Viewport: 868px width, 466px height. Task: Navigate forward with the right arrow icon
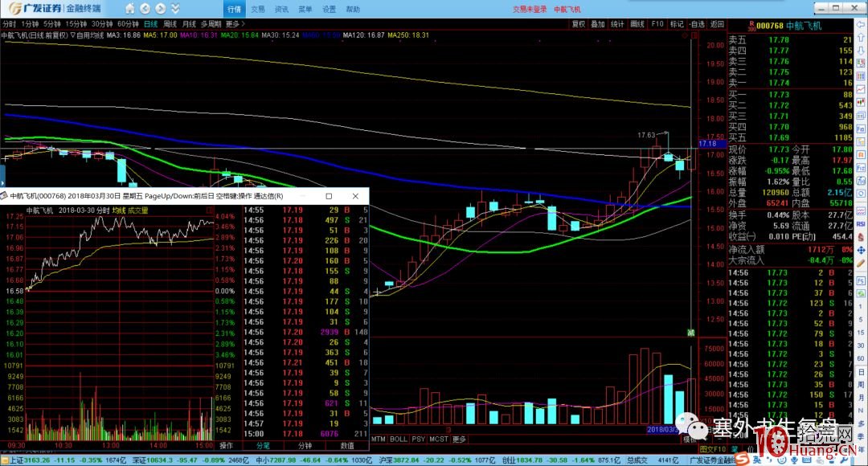click(x=161, y=9)
